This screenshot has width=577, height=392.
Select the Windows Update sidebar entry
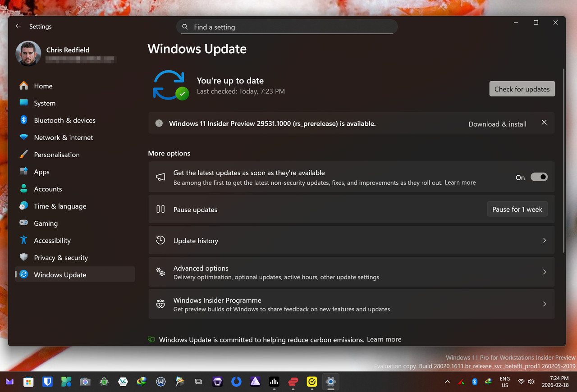coord(75,274)
